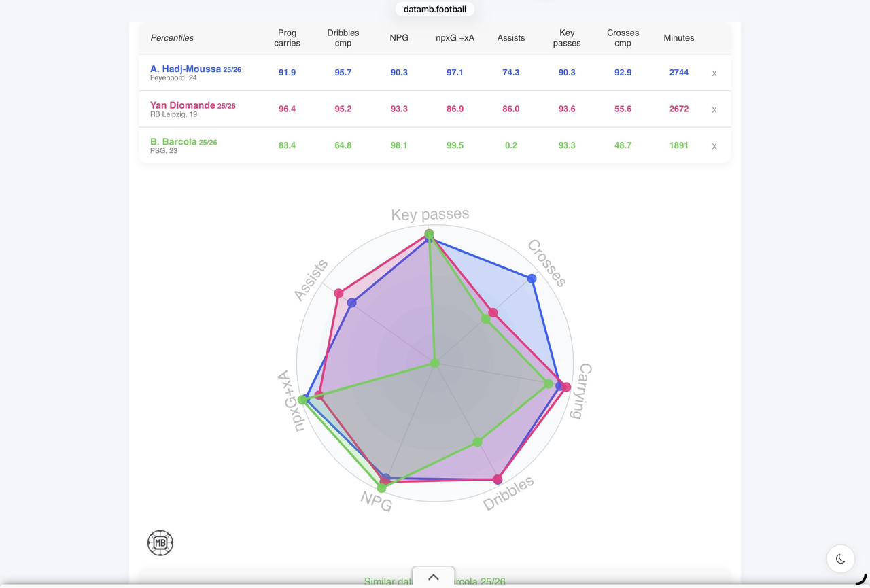
Task: Open A. Hadj-Moussa 25/26 player name
Action: coord(196,69)
